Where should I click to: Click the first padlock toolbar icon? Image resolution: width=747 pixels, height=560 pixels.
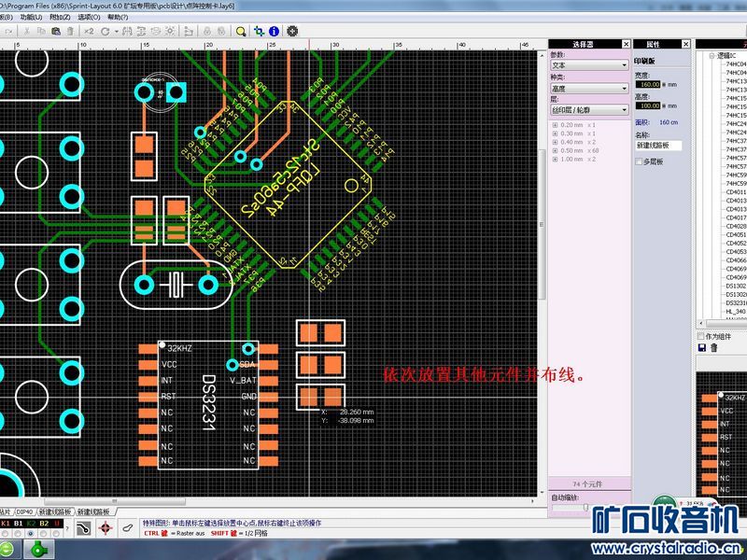click(207, 32)
